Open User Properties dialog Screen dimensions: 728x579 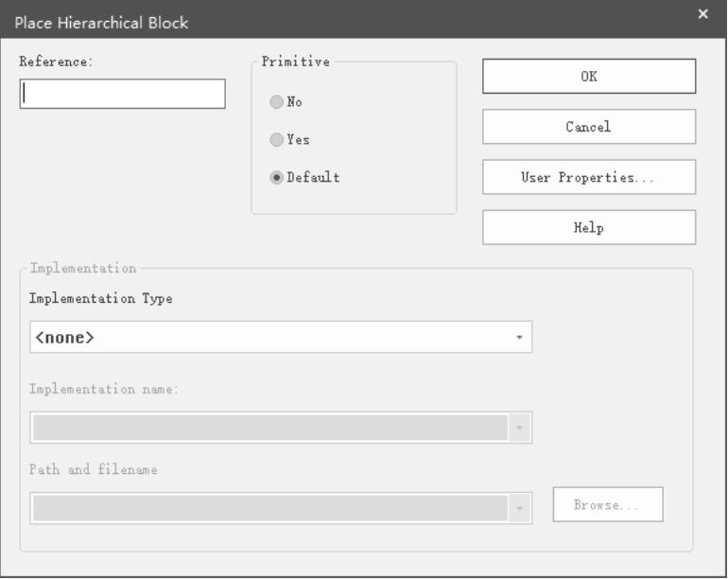pyautogui.click(x=589, y=177)
